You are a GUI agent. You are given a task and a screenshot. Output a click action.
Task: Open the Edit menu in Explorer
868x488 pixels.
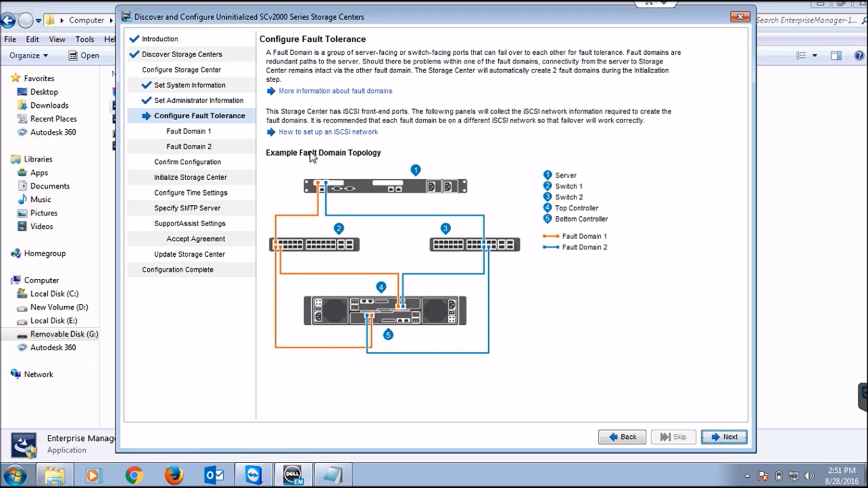tap(32, 39)
